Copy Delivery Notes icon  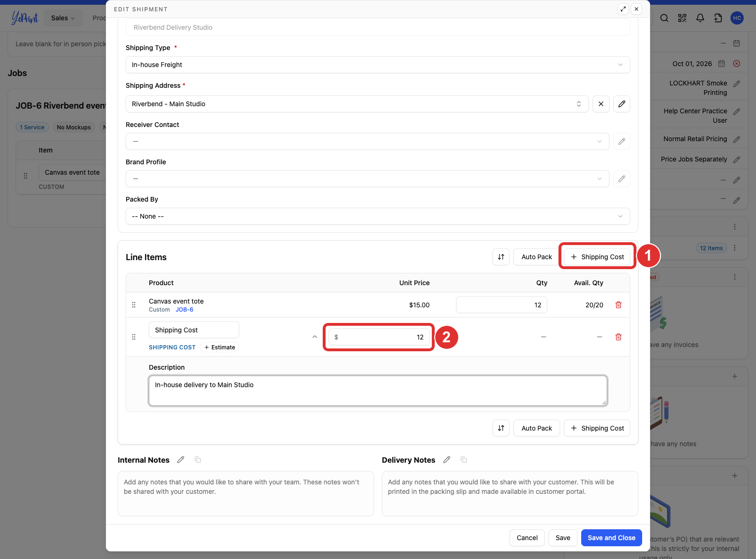click(464, 460)
